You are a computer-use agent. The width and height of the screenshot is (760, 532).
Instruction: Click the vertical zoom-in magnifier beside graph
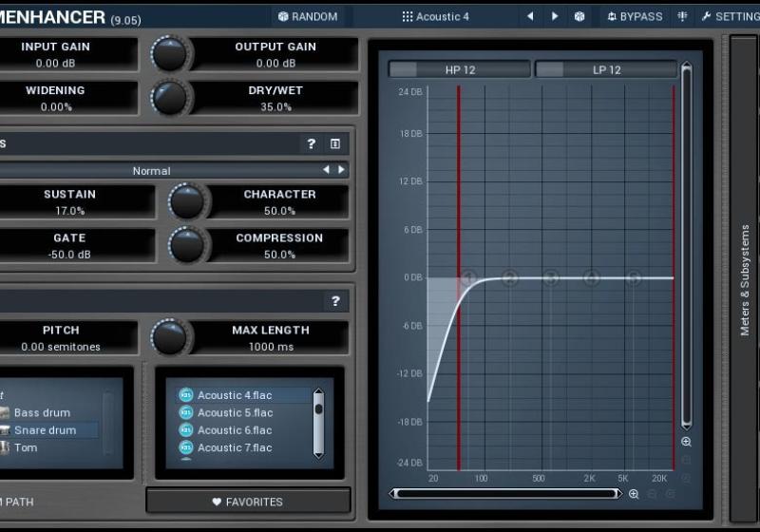click(686, 442)
